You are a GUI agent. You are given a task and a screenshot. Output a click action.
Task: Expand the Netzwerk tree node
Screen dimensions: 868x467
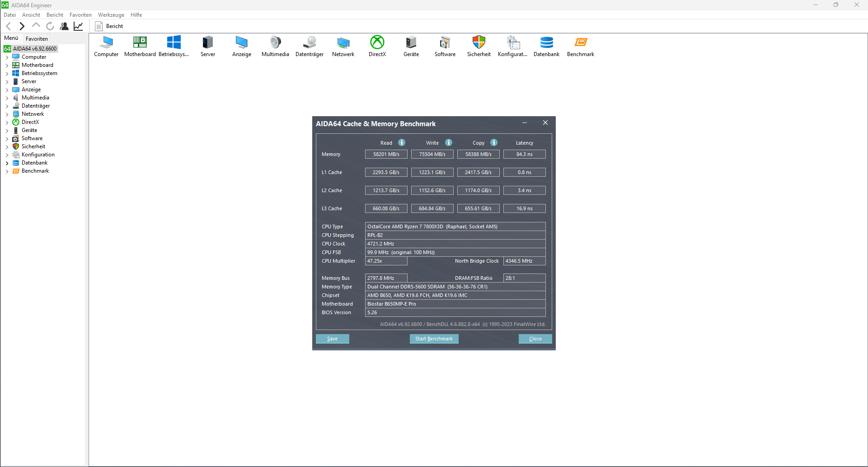(x=6, y=114)
